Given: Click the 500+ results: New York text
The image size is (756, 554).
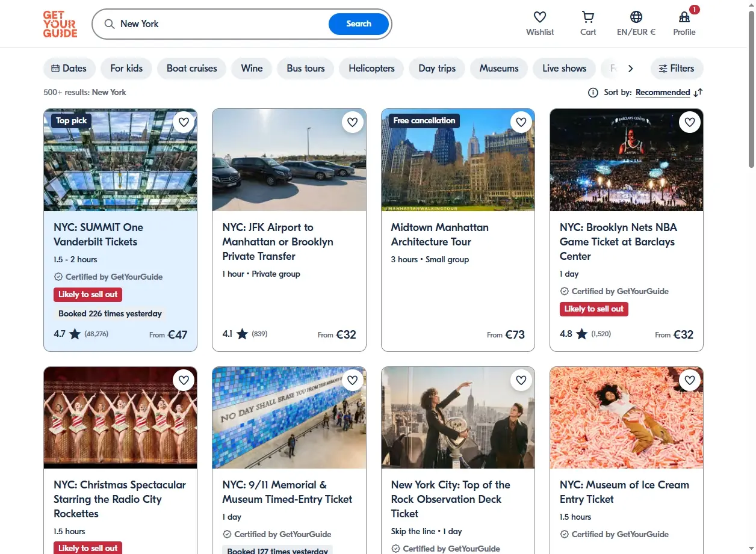Looking at the screenshot, I should click(85, 93).
